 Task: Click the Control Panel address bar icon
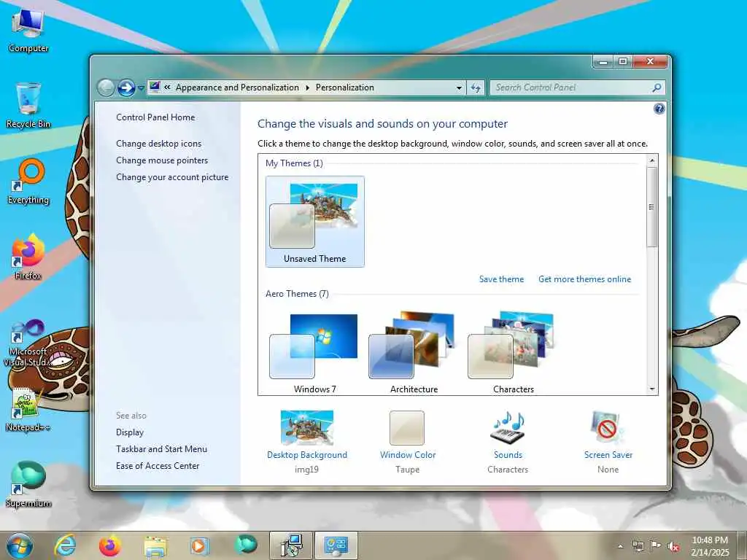click(155, 87)
